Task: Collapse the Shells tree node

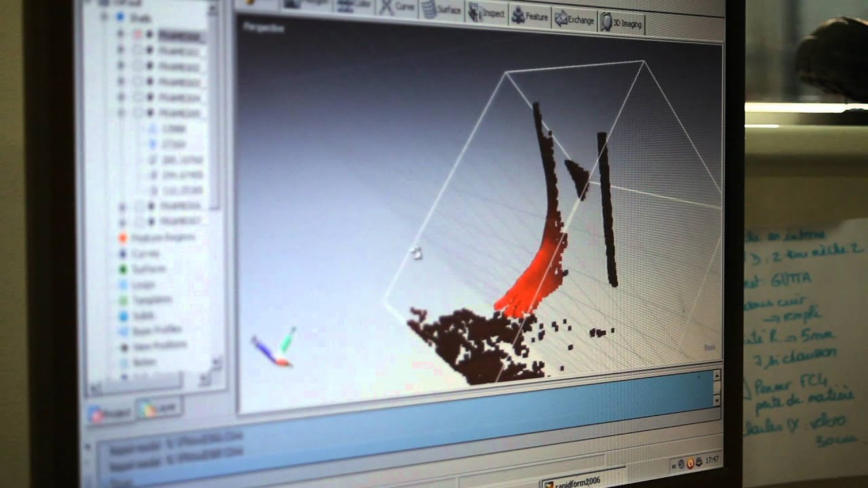Action: point(104,16)
